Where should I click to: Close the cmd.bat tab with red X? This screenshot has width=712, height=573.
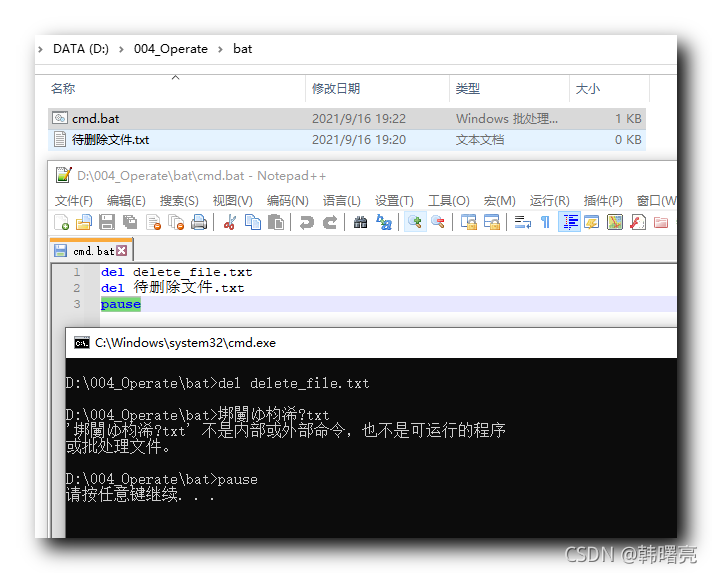tap(122, 251)
